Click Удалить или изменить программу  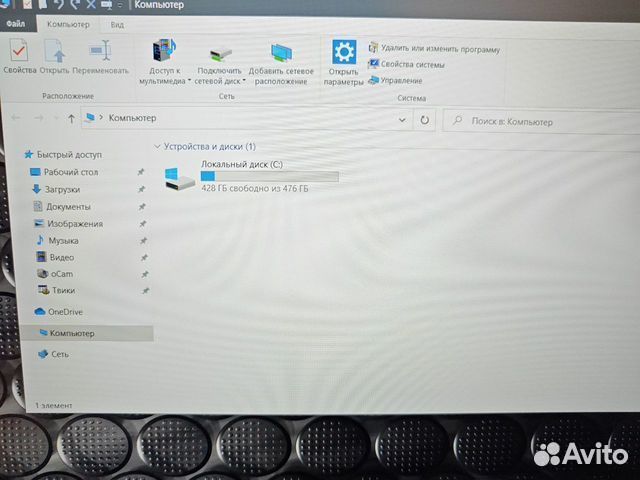click(x=434, y=49)
